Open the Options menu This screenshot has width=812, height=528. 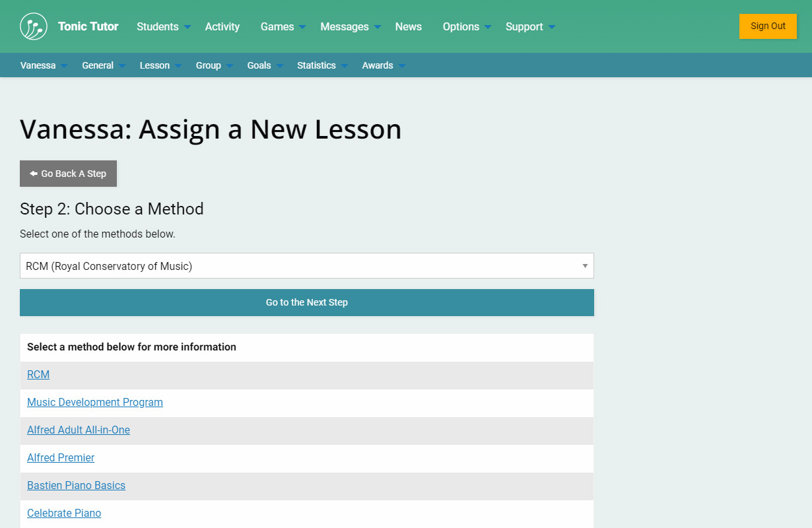pyautogui.click(x=466, y=26)
